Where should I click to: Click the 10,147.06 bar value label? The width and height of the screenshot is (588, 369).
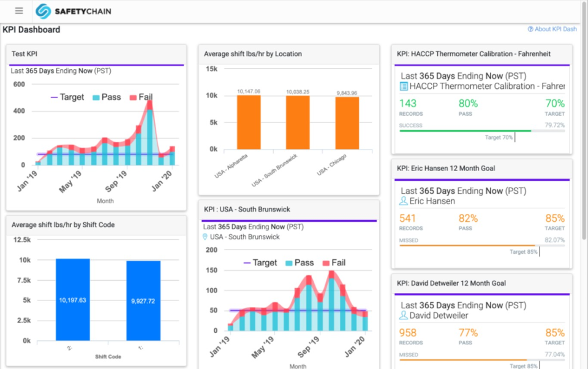[249, 91]
